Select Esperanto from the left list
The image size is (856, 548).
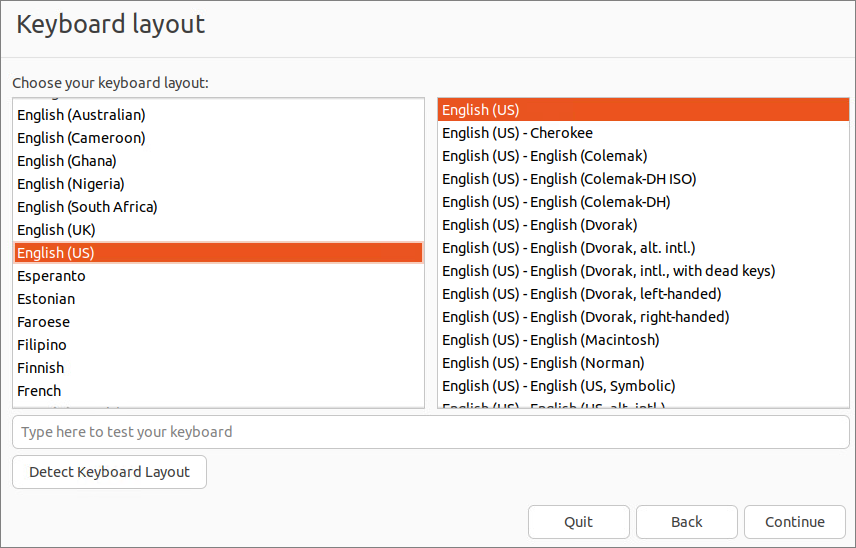click(51, 276)
